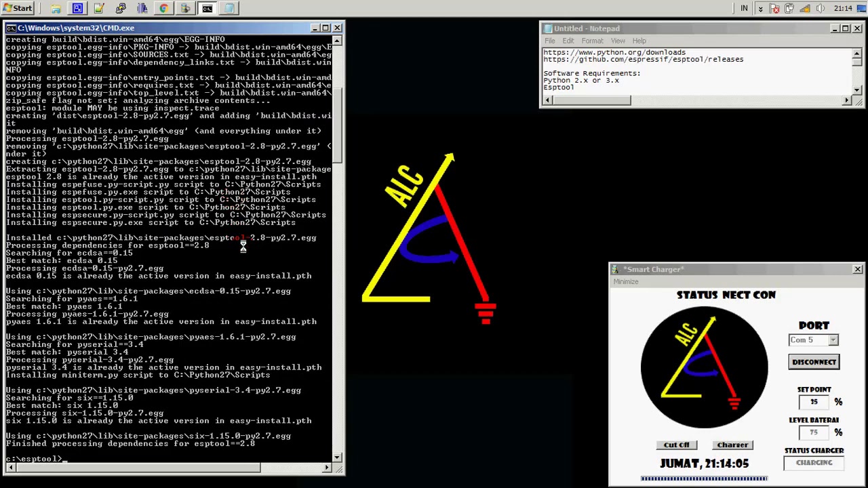Open Windows Explorer folder icon in taskbar

[x=56, y=8]
